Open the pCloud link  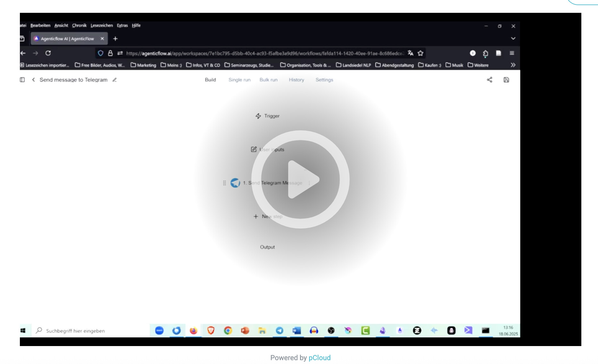tap(320, 358)
